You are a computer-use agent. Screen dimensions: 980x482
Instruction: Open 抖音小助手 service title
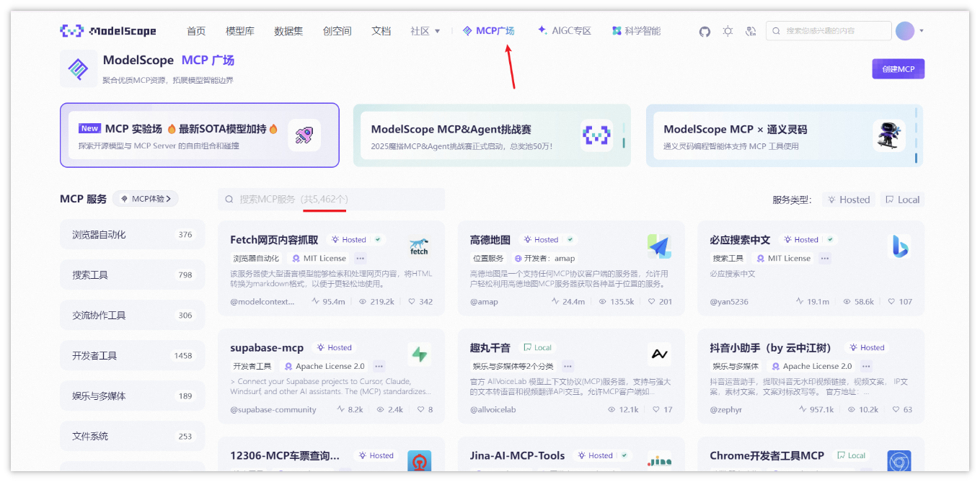[x=771, y=348]
